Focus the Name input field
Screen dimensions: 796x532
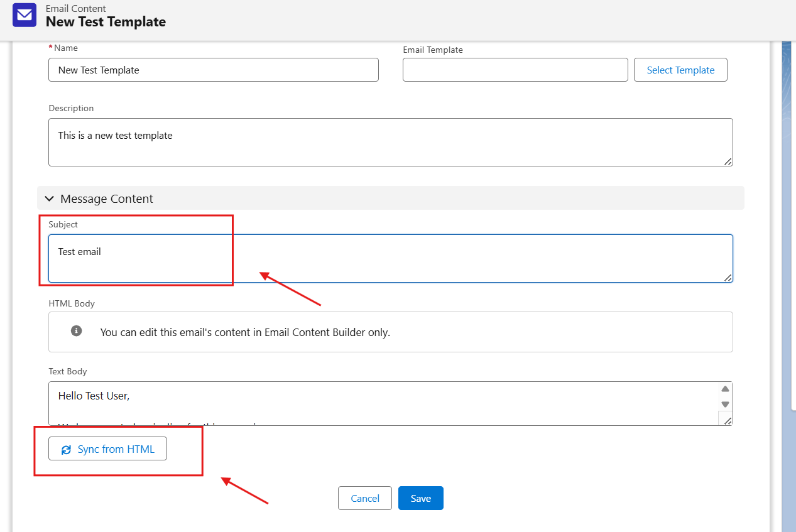click(213, 70)
